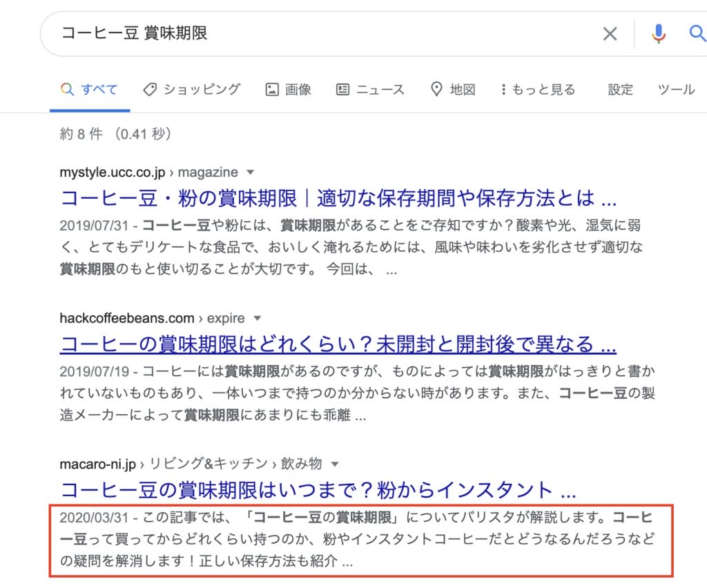The height and width of the screenshot is (588, 707).
Task: Click the image icon beside 画像
Action: click(x=272, y=89)
